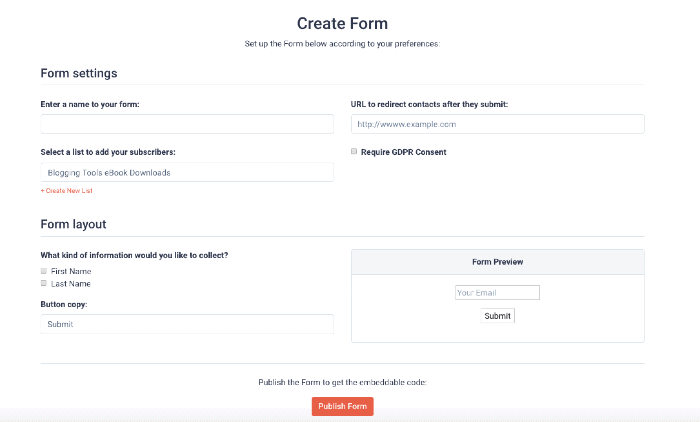Click the form name input field
This screenshot has height=422, width=700.
[187, 124]
